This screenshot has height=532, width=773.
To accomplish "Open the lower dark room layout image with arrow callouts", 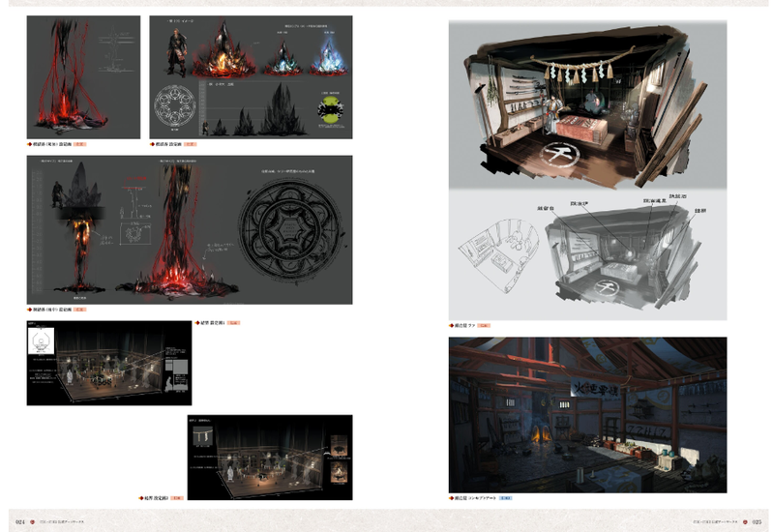I will (270, 458).
